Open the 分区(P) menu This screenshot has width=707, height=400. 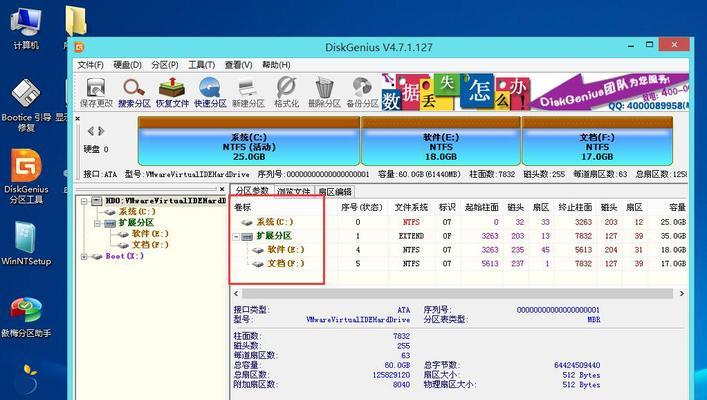[165, 65]
